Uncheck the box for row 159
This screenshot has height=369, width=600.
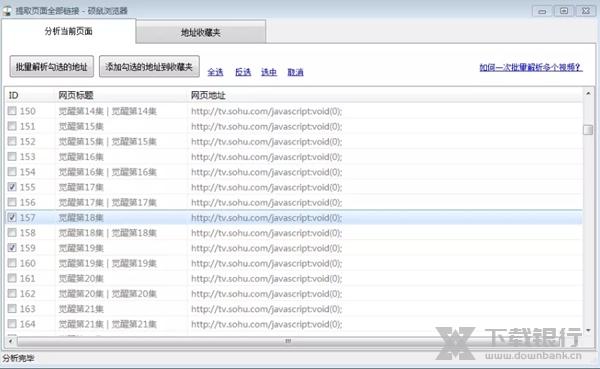[12, 248]
